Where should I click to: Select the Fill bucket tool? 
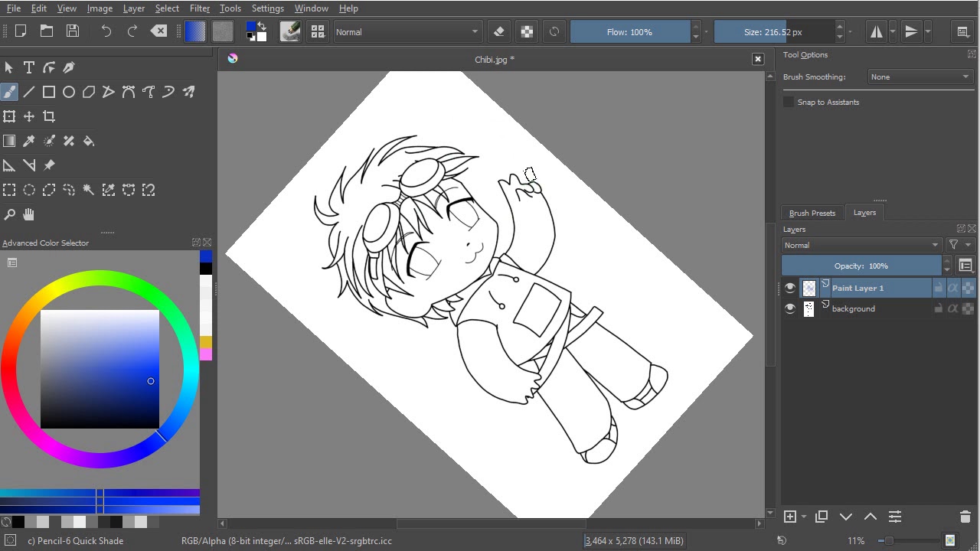[x=89, y=141]
